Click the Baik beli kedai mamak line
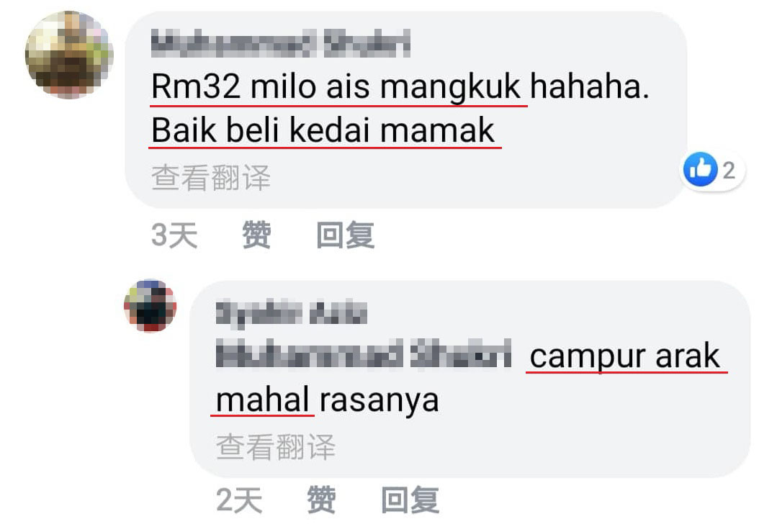Screen dimensions: 777x532 (x=323, y=130)
